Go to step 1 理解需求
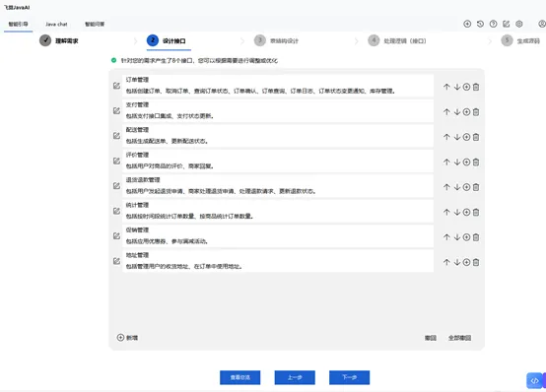 (x=59, y=40)
